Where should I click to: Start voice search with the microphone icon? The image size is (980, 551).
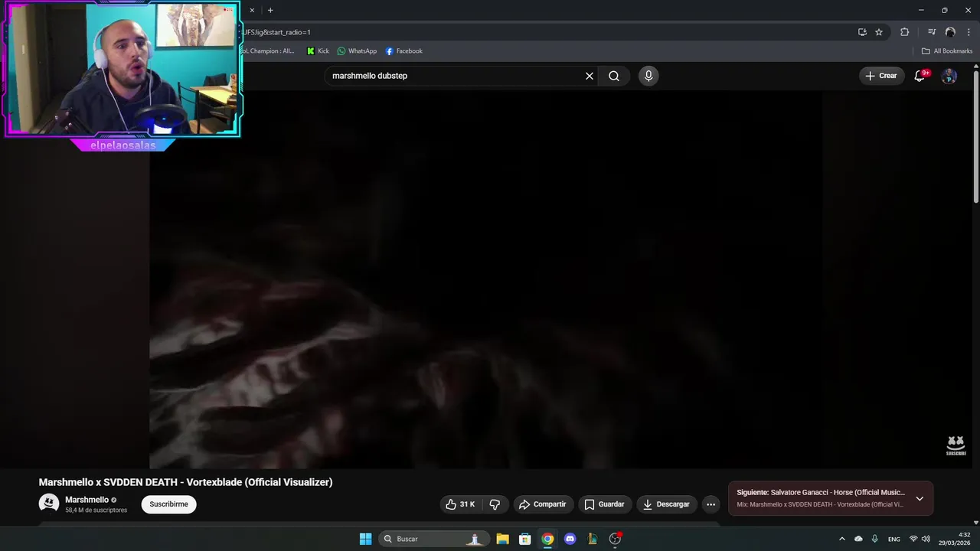pos(648,76)
